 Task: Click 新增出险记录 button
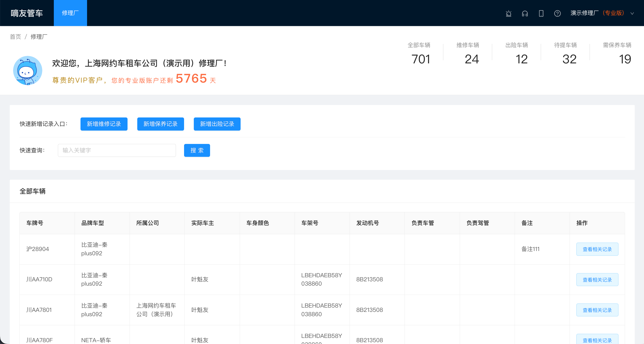[x=217, y=124]
